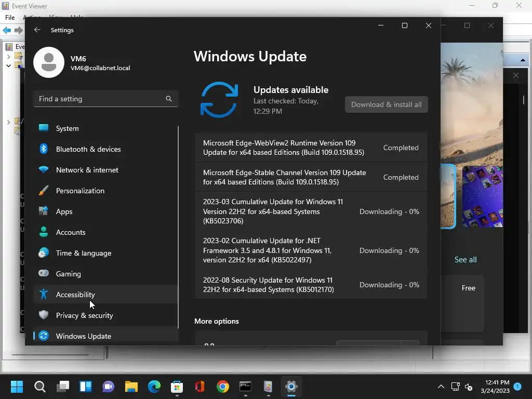This screenshot has height=399, width=532.
Task: Expand first collapsed node in Event Viewer tree
Action: tap(8, 57)
